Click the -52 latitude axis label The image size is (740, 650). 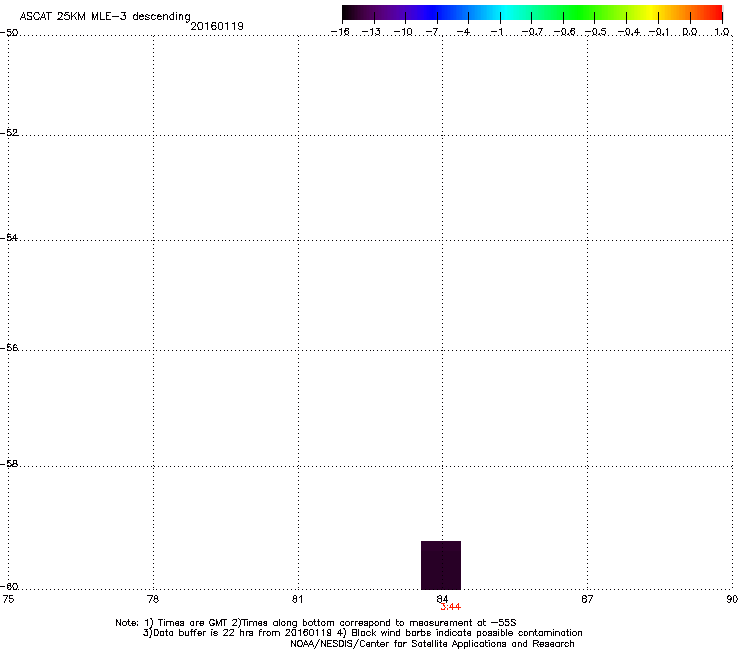[x=9, y=133]
